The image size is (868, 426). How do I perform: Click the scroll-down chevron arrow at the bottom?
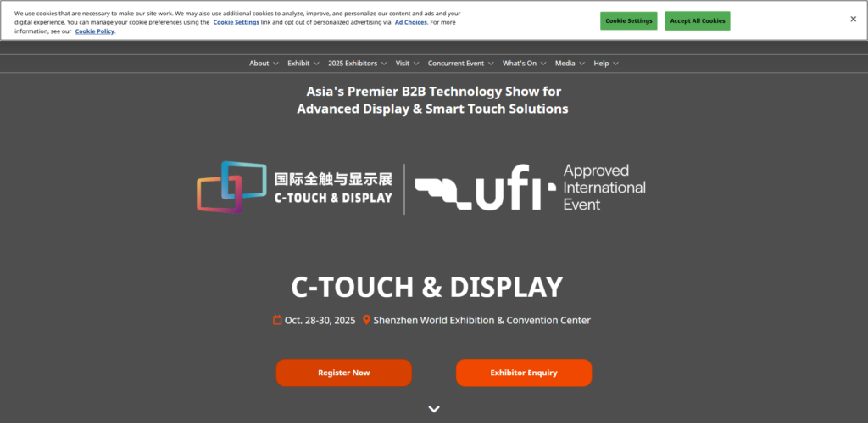pyautogui.click(x=434, y=409)
